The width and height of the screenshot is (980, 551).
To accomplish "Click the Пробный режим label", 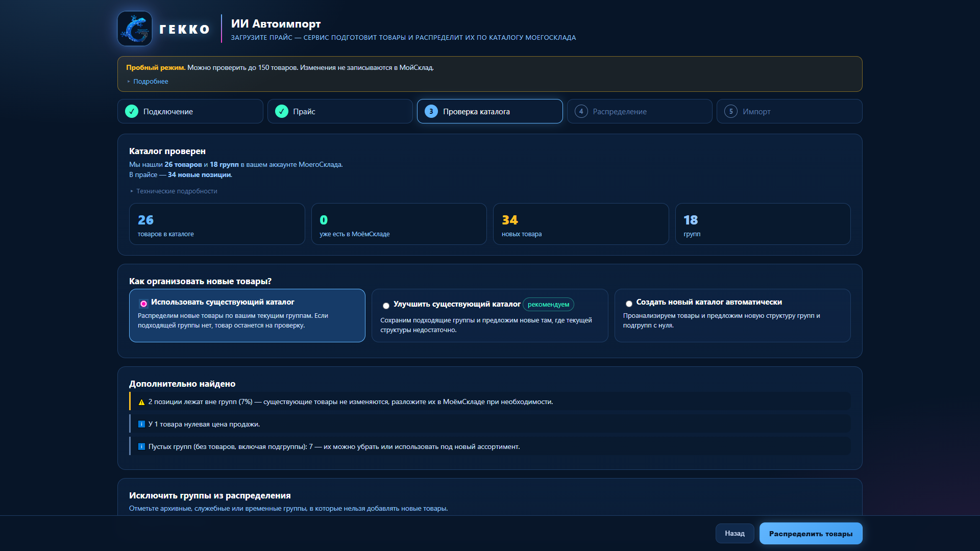I will pos(156,67).
